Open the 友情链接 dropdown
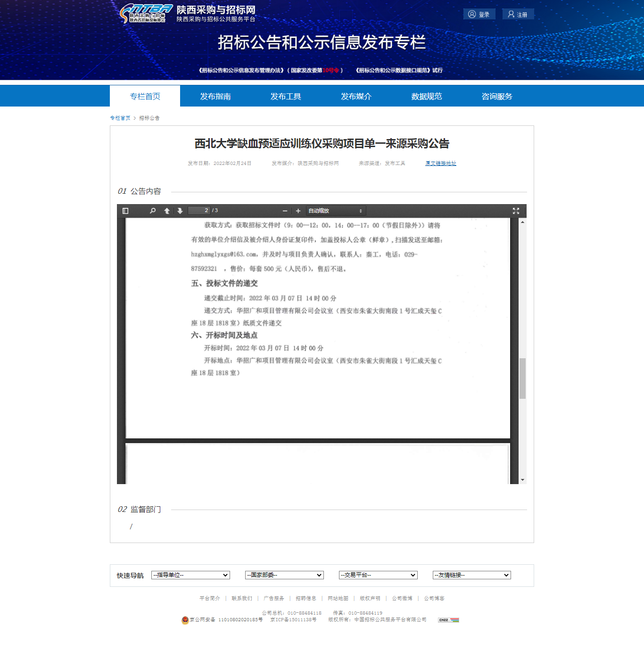644x667 pixels. 472,575
